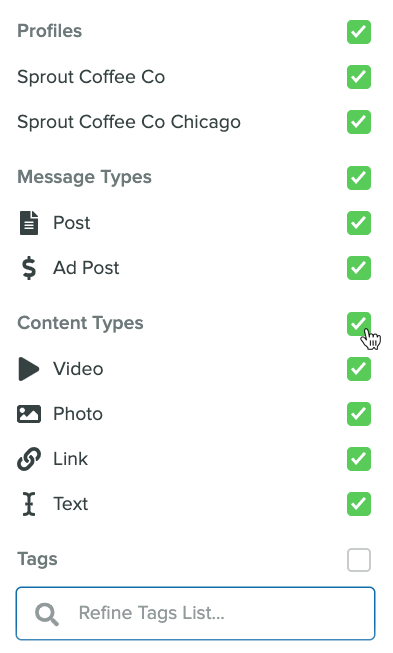393x653 pixels.
Task: Disable the Ad Post checkbox
Action: pos(359,268)
